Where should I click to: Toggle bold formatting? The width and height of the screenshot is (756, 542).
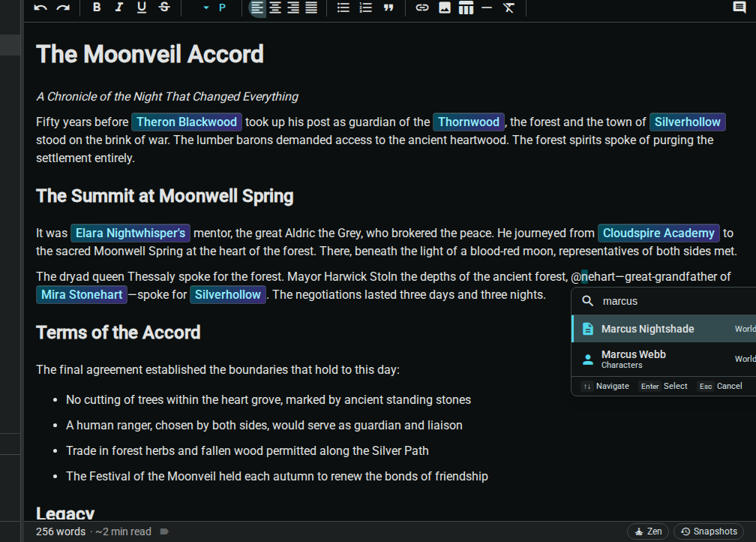pyautogui.click(x=97, y=8)
